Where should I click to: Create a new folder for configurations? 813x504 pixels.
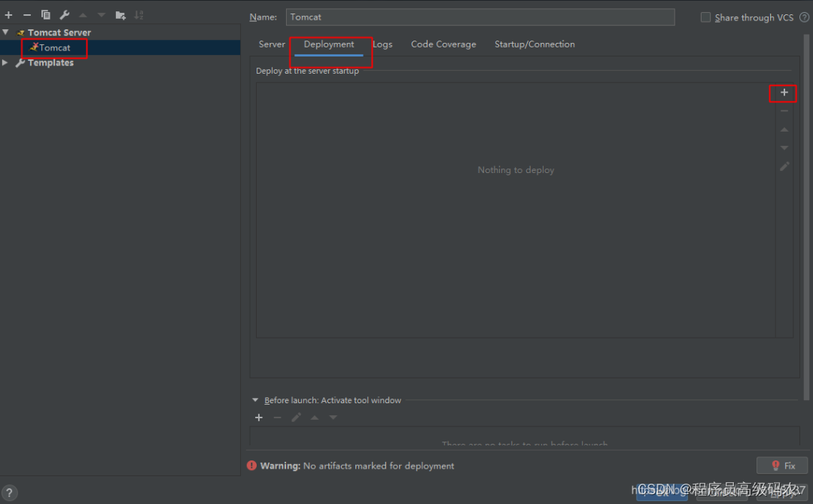click(x=120, y=15)
